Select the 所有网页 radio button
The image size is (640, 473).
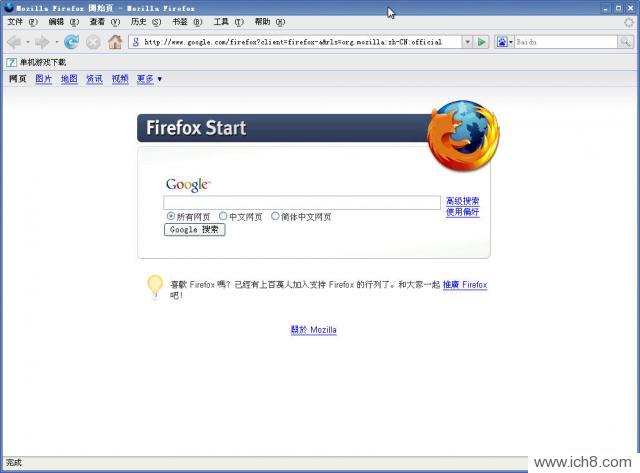coord(171,216)
